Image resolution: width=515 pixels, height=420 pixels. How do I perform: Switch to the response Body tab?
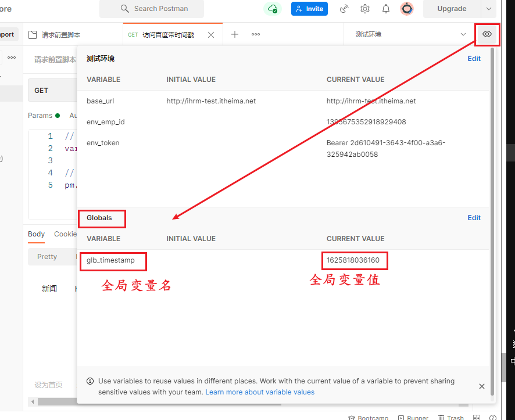(x=36, y=234)
